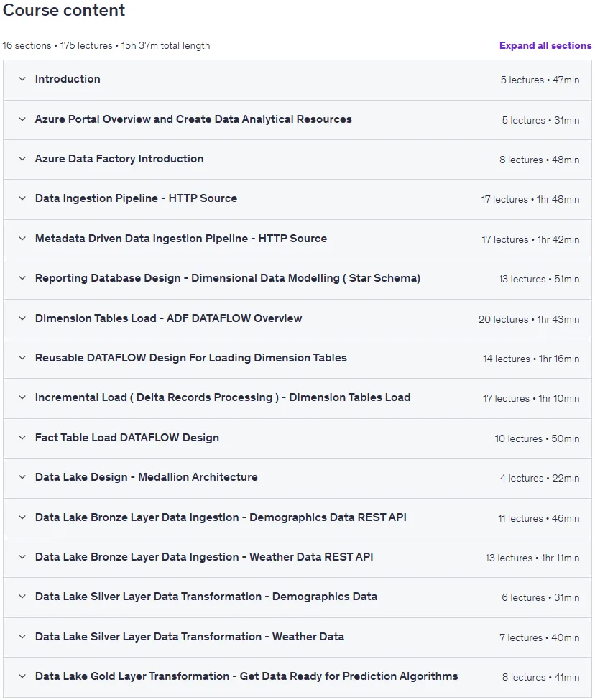Toggle chevron for Reporting Database Design section
595x700 pixels.
tap(22, 278)
